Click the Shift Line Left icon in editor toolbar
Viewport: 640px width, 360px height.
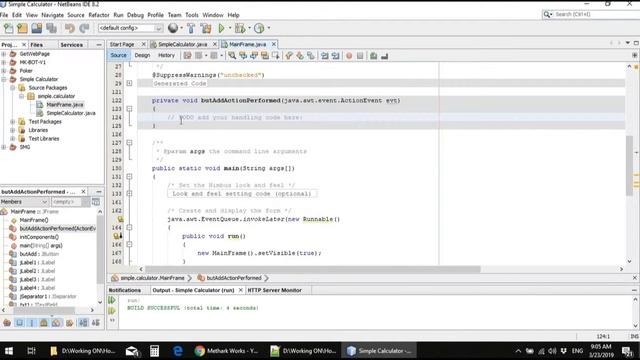(324, 56)
